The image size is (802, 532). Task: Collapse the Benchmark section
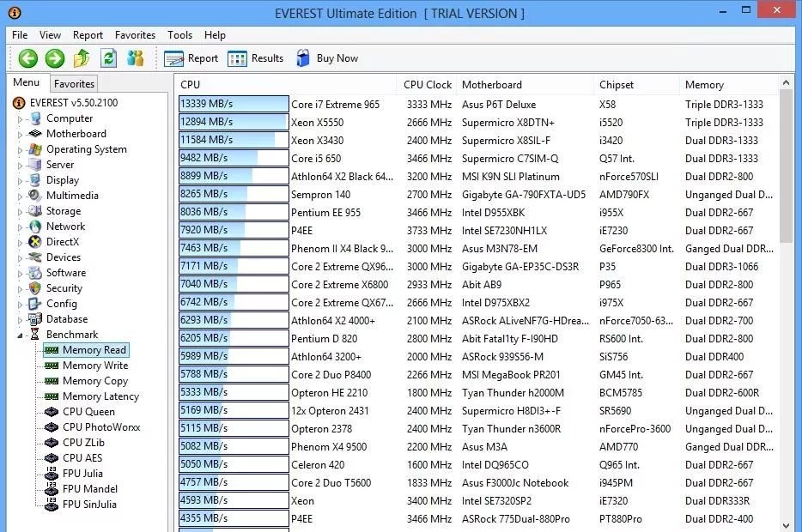(21, 334)
